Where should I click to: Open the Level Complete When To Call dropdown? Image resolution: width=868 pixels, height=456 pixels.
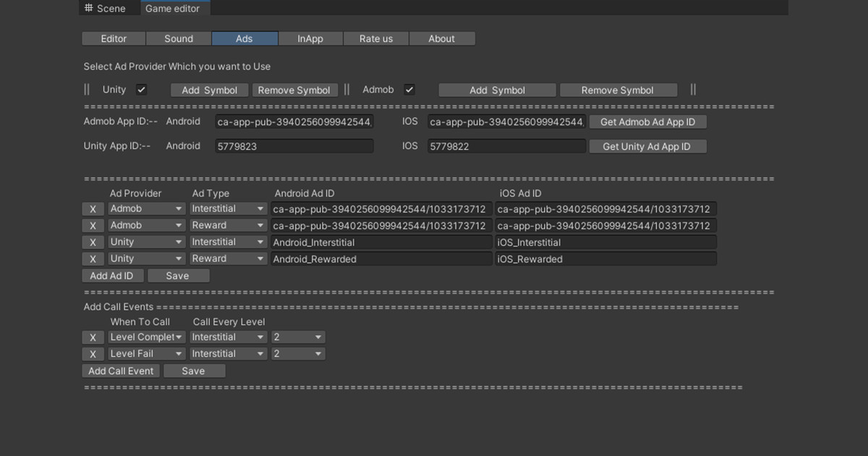click(x=147, y=337)
